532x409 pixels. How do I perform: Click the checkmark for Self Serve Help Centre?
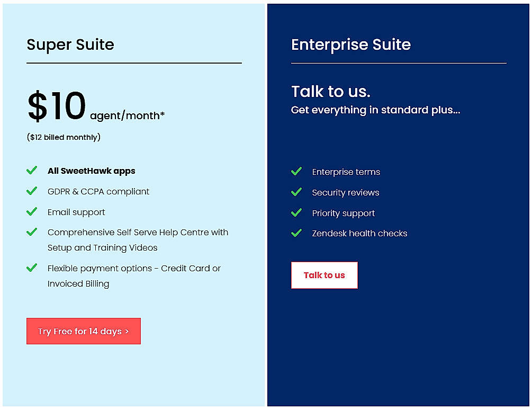[x=32, y=232]
